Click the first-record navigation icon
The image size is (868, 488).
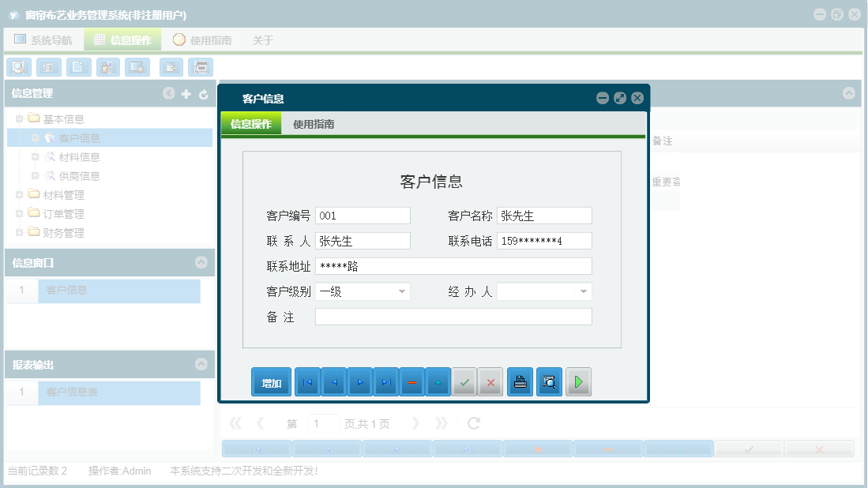(307, 381)
